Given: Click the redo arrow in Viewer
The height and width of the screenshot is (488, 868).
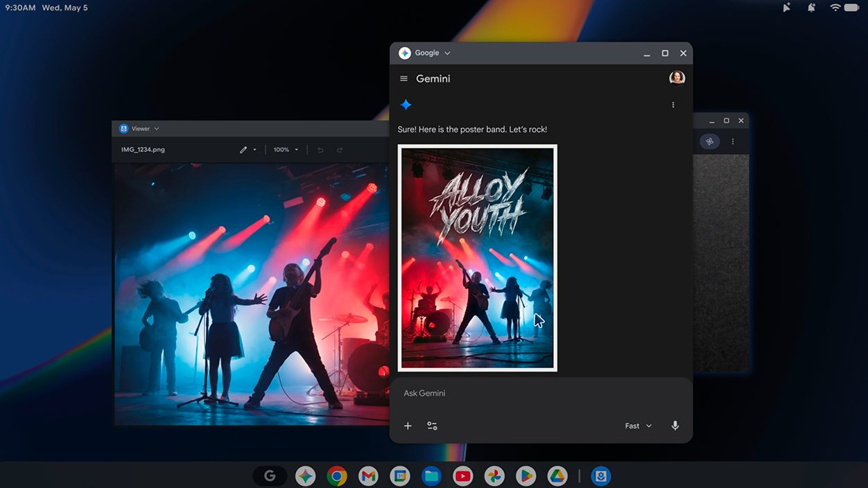Looking at the screenshot, I should pos(340,150).
